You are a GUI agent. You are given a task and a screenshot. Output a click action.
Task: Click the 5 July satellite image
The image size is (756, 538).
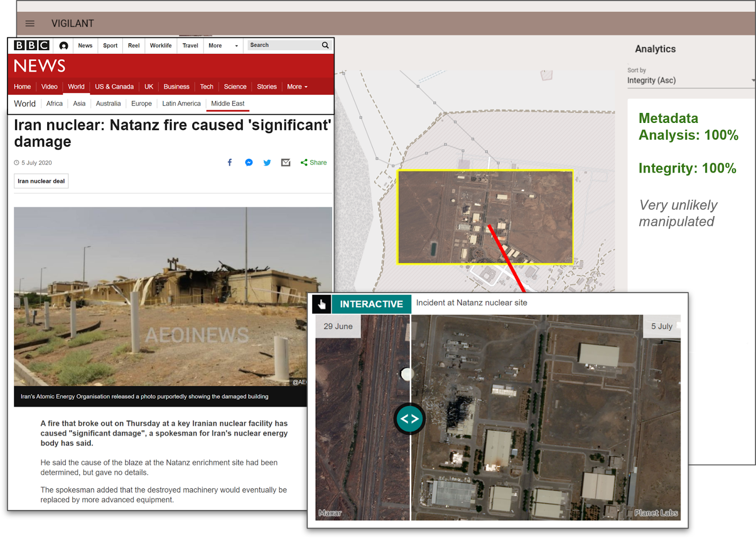(x=546, y=418)
